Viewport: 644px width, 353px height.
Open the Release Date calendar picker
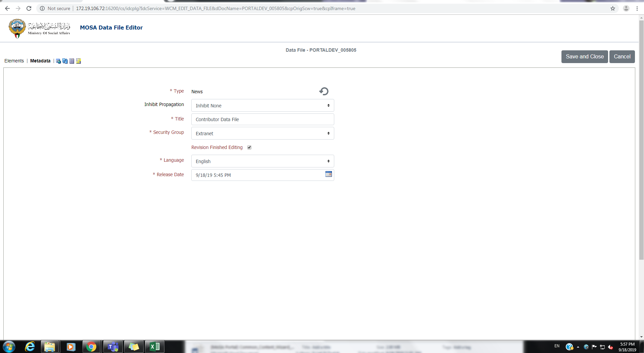click(329, 174)
